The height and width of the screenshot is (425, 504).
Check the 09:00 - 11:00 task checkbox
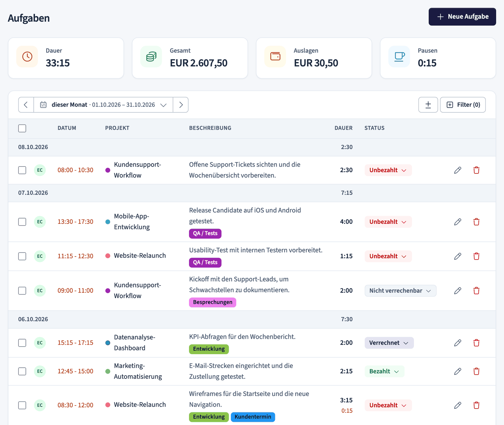[x=22, y=291]
